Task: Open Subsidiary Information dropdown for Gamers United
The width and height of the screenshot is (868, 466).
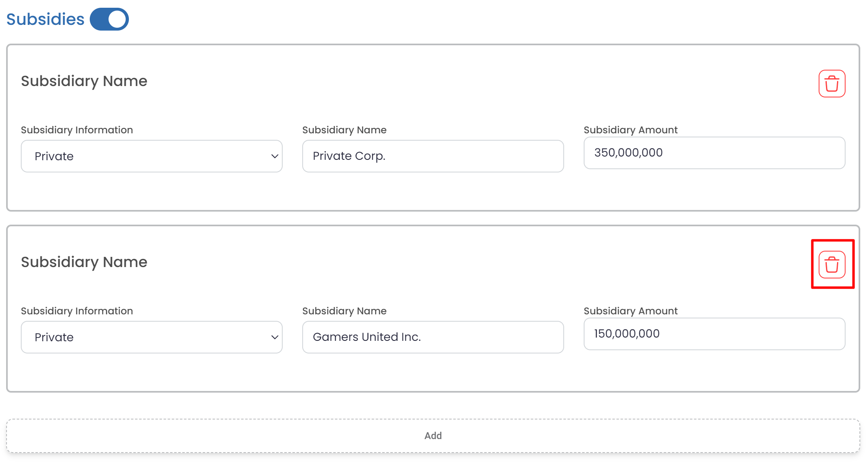Action: coord(151,337)
